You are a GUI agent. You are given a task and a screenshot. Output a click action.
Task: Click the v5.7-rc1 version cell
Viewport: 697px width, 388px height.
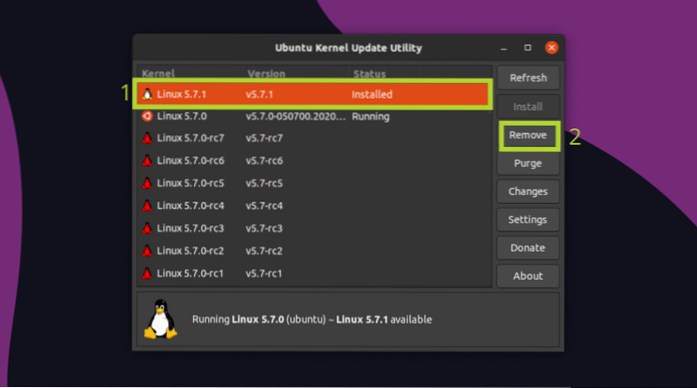264,273
